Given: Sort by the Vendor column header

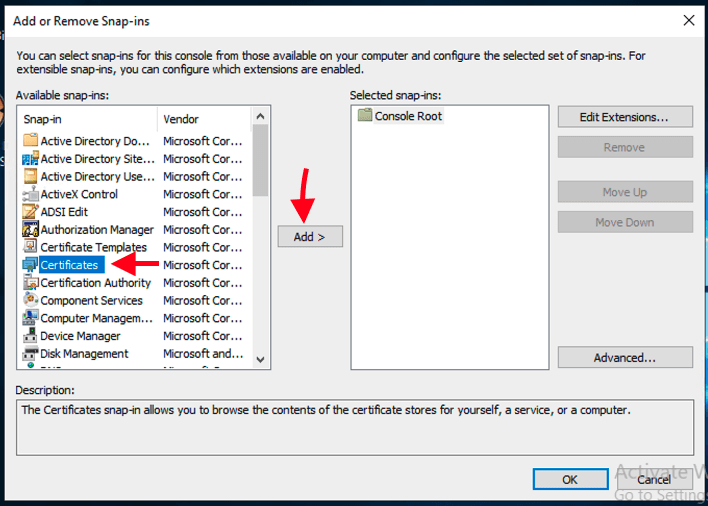Looking at the screenshot, I should 203,119.
